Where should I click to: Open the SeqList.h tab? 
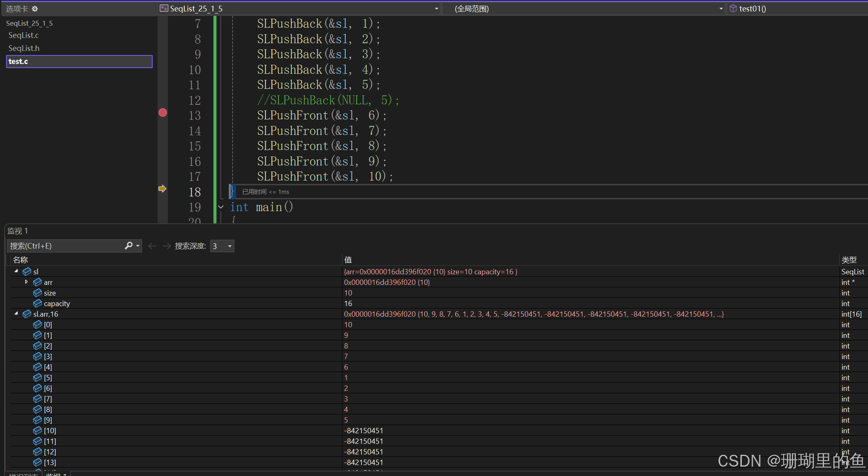click(24, 48)
